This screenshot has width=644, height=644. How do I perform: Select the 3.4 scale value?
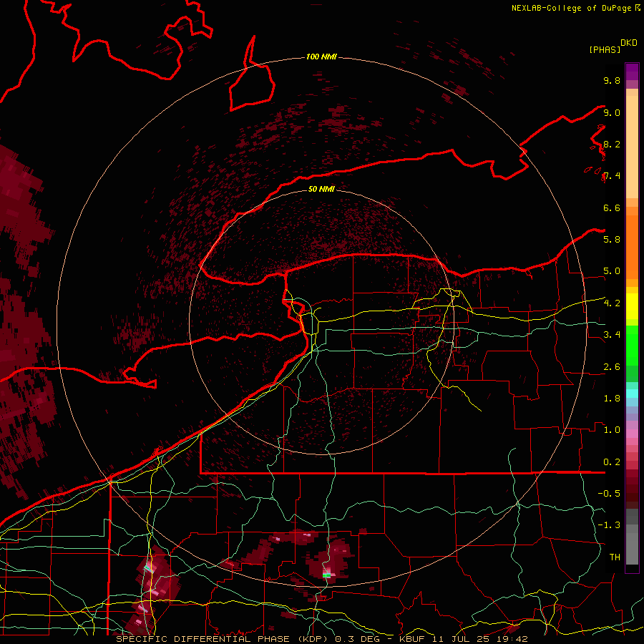[612, 335]
